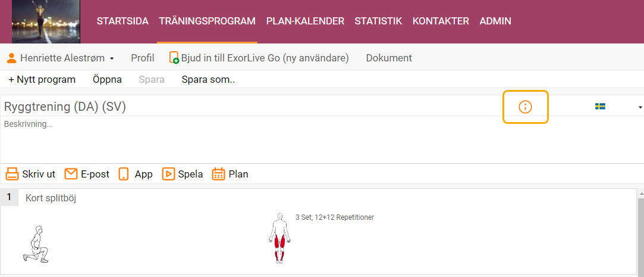644x277 pixels.
Task: Click the Spara som.. button
Action: point(208,79)
